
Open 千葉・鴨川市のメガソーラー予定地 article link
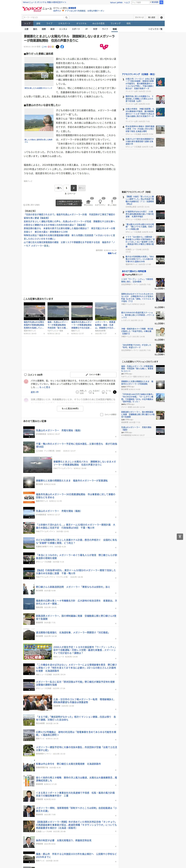click(x=76, y=445)
